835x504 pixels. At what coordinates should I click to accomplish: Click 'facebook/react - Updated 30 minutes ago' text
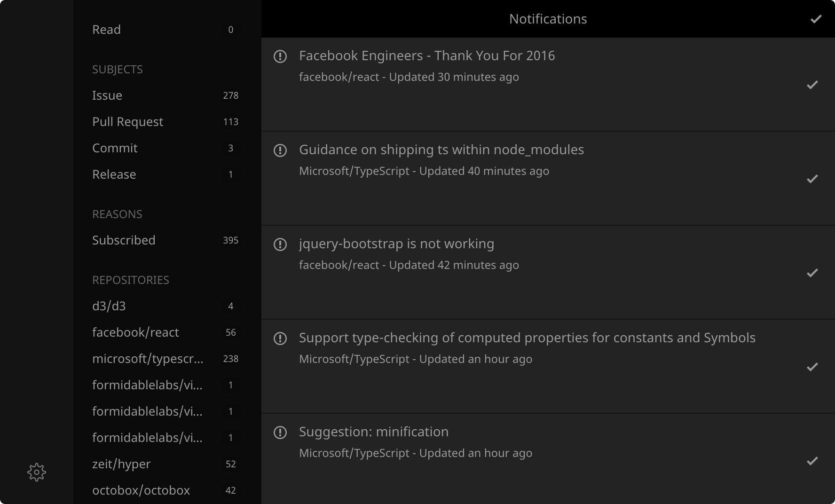409,77
